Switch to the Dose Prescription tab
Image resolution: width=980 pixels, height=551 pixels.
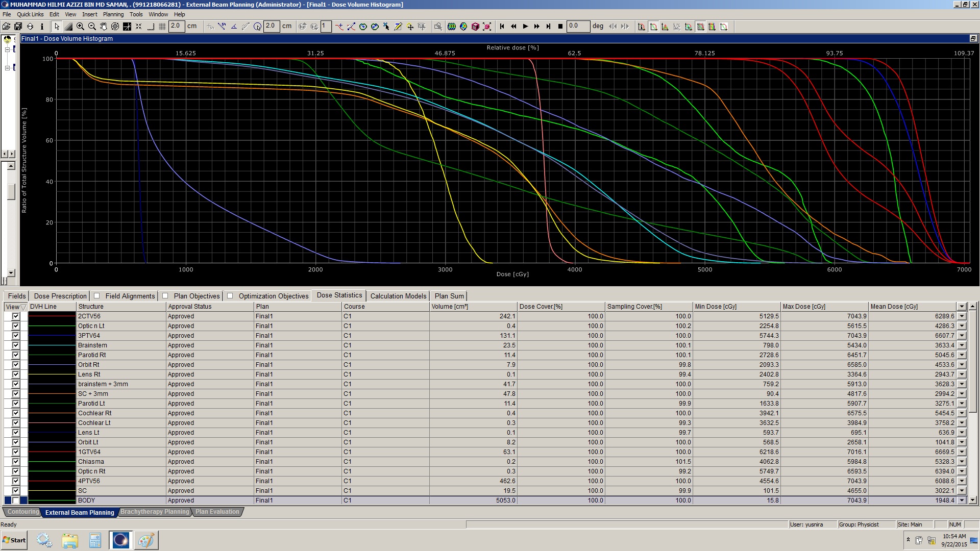[x=60, y=296]
